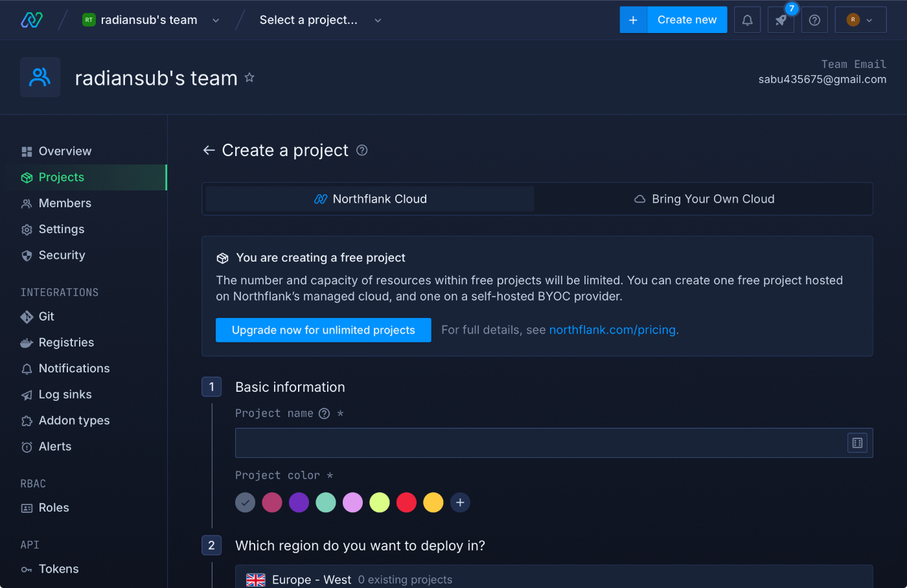Viewport: 907px width, 588px height.
Task: Click the Git diamond icon in sidebar
Action: coord(27,317)
